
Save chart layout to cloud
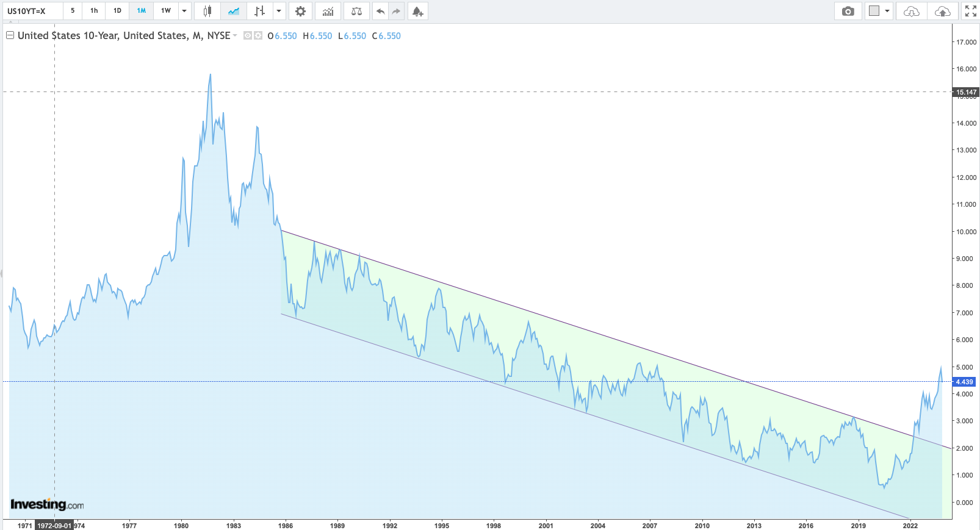pos(943,11)
